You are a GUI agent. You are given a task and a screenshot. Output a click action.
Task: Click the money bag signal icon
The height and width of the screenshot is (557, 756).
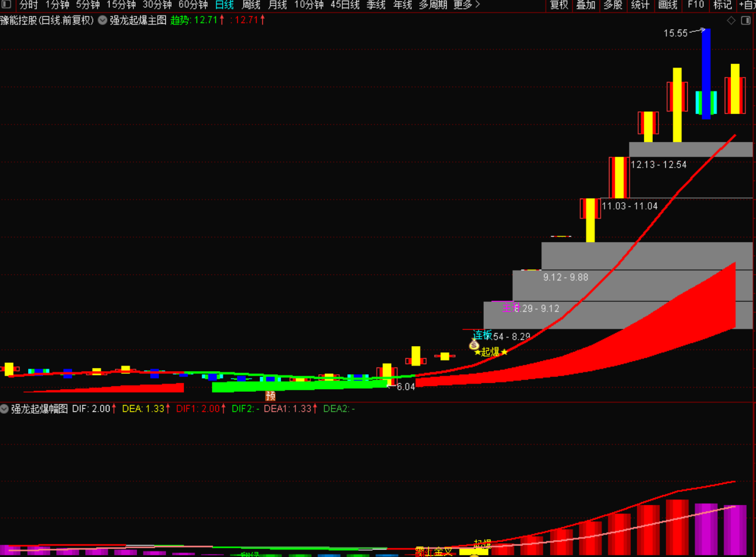474,345
